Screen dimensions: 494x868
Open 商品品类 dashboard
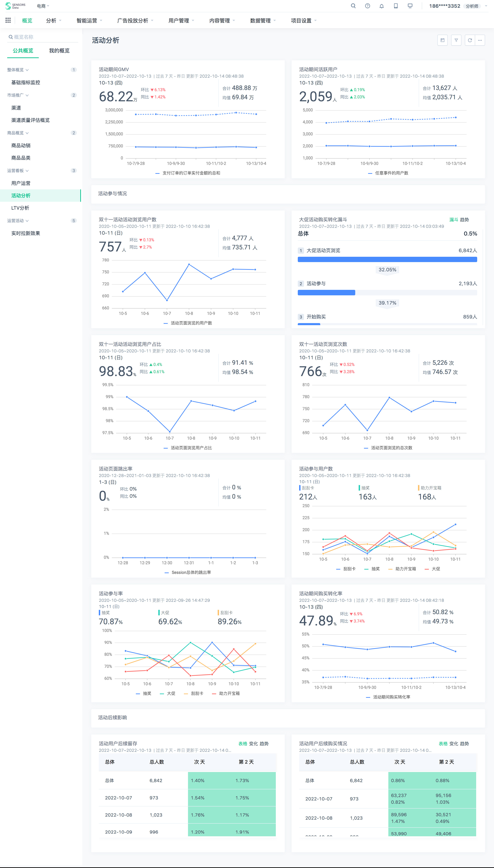(x=21, y=158)
